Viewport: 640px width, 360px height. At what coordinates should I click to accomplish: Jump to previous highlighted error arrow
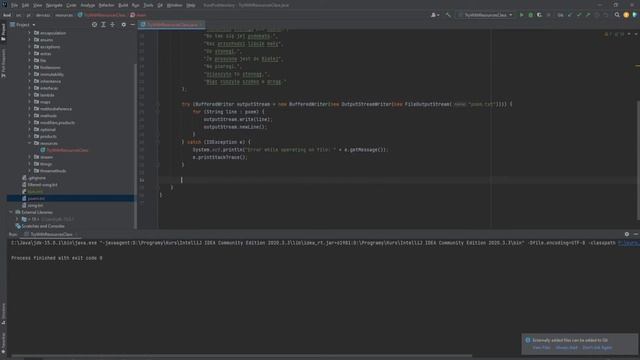[x=629, y=34]
